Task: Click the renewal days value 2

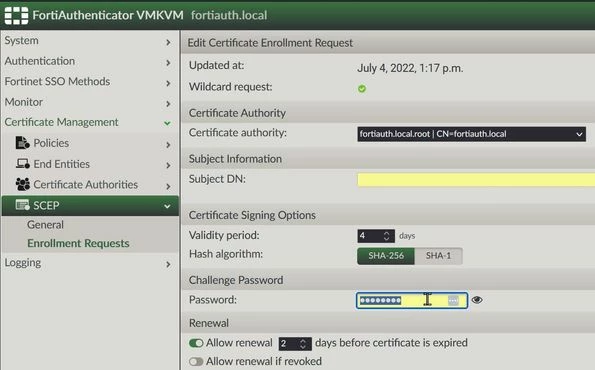Action: click(283, 344)
